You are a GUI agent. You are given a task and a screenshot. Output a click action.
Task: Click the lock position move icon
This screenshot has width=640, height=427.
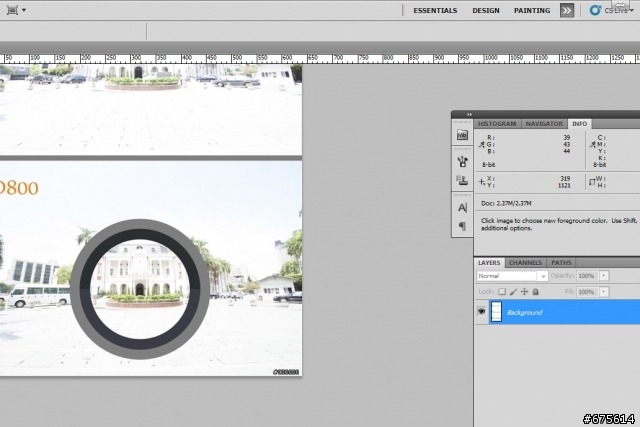tap(524, 291)
